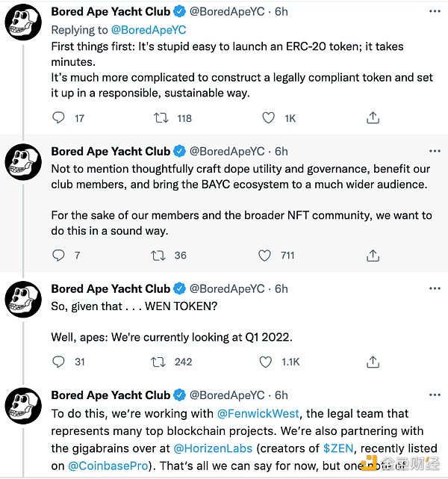Retweet the tweet with 242 retweets
Screen dimensions: 448x479
point(160,362)
